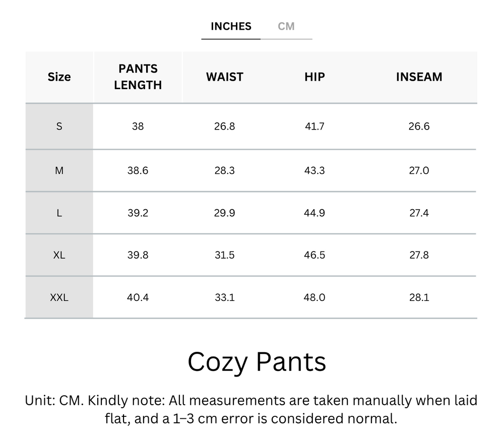Click the XXL hip value 48.0
Image resolution: width=504 pixels, height=440 pixels.
coord(314,298)
